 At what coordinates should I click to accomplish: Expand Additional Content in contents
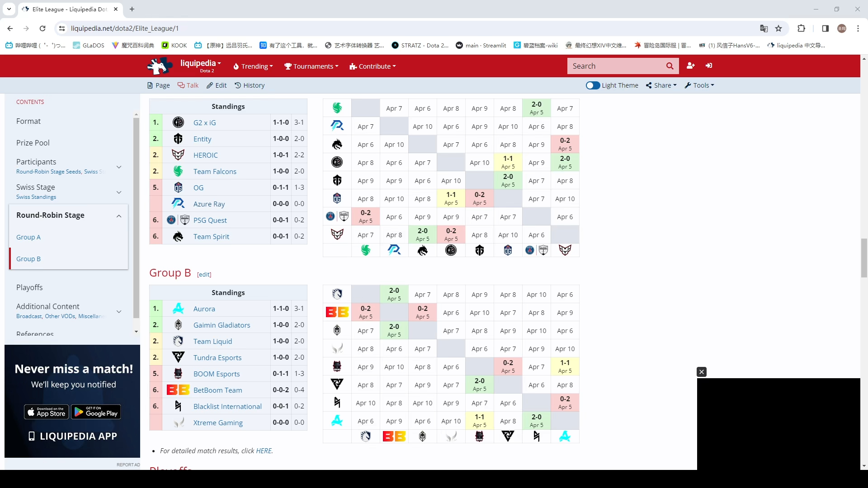119,311
